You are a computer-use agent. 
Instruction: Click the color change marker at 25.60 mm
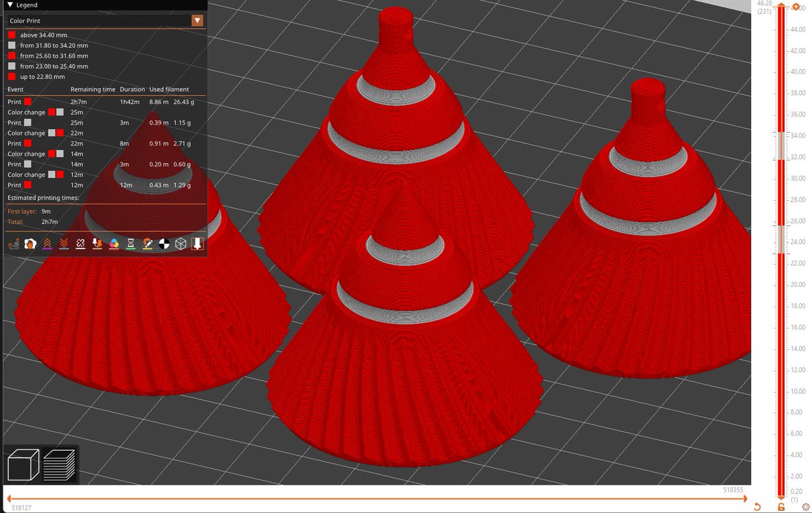point(781,225)
